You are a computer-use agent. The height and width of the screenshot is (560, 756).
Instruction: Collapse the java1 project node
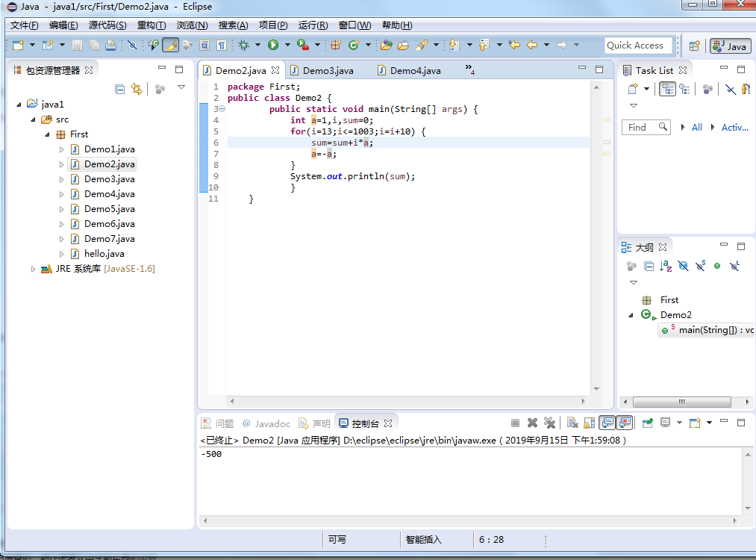pyautogui.click(x=19, y=105)
